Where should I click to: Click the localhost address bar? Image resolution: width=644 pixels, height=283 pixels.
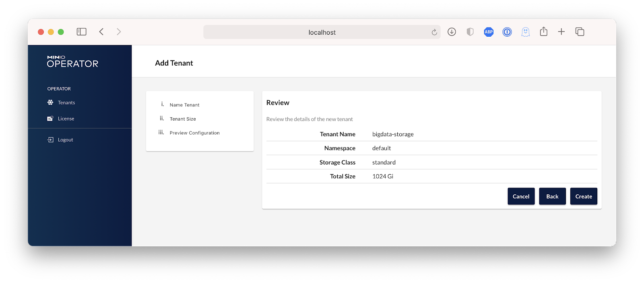click(322, 32)
